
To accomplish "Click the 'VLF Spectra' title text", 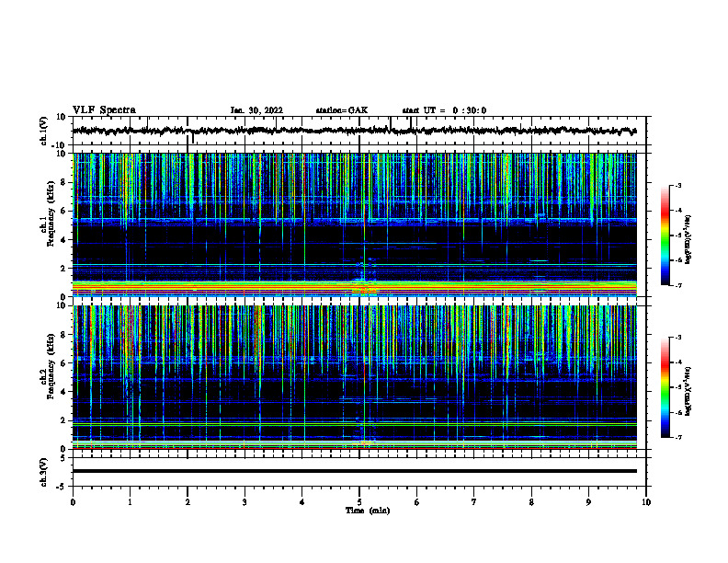I will (105, 110).
